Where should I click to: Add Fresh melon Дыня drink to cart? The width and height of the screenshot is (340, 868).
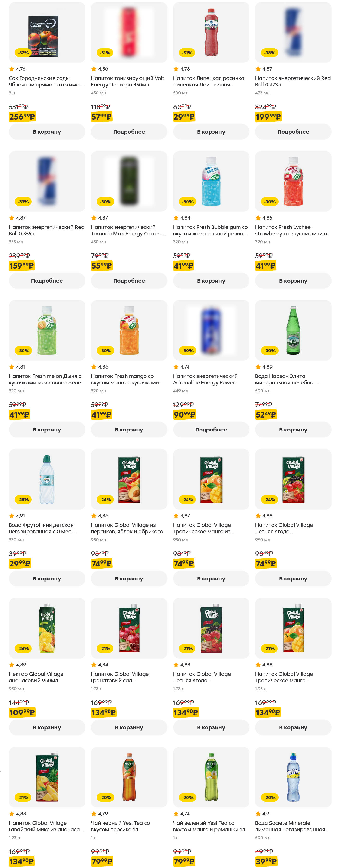click(47, 430)
